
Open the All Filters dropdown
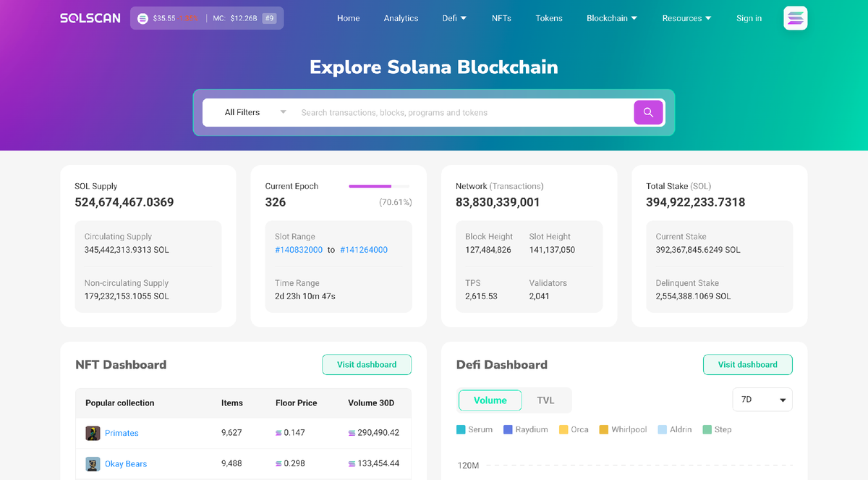click(x=255, y=112)
